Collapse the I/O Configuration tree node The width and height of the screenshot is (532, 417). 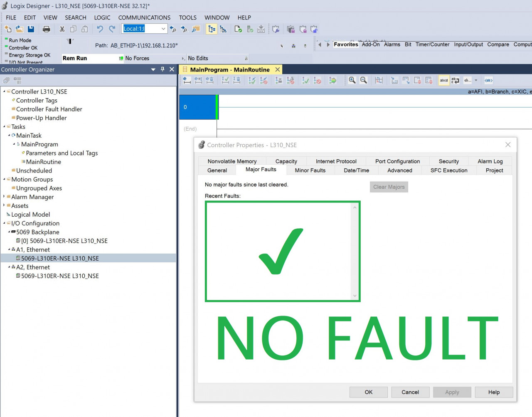4,223
